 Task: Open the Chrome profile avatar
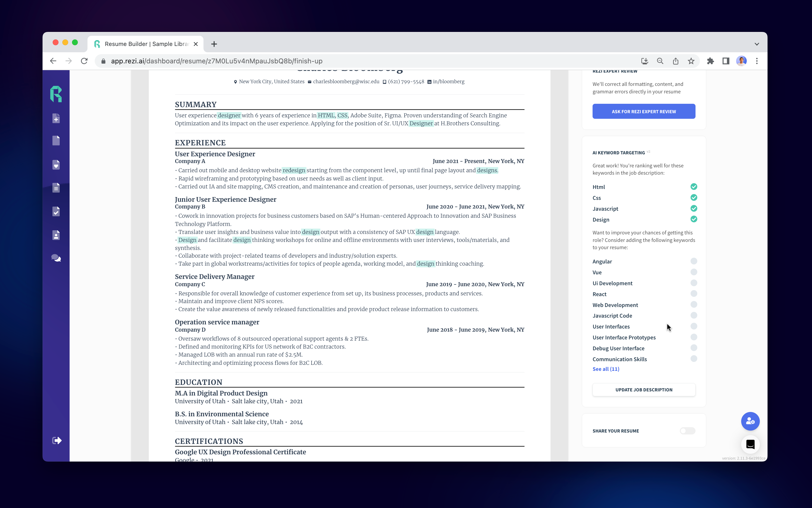(x=741, y=61)
